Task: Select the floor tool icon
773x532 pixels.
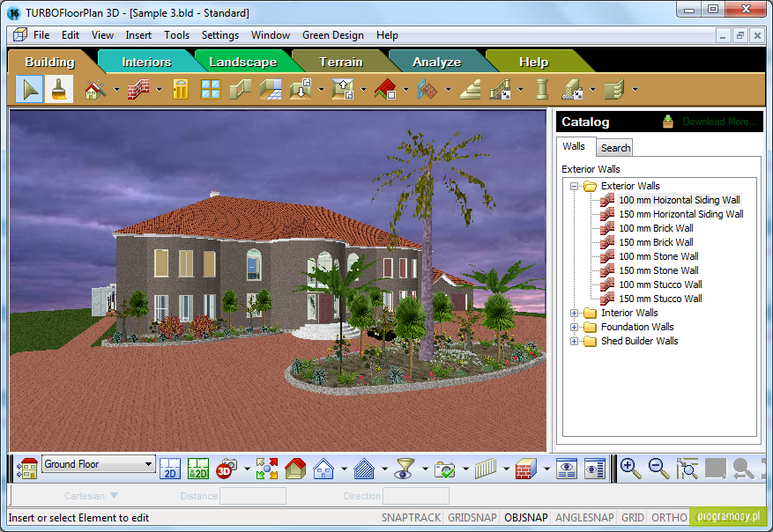Action: [271, 89]
